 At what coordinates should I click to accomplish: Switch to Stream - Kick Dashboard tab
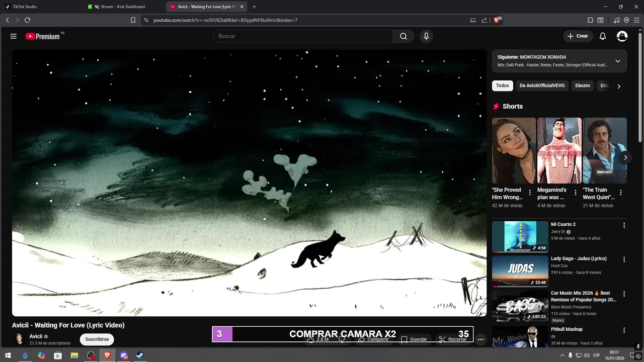(124, 7)
